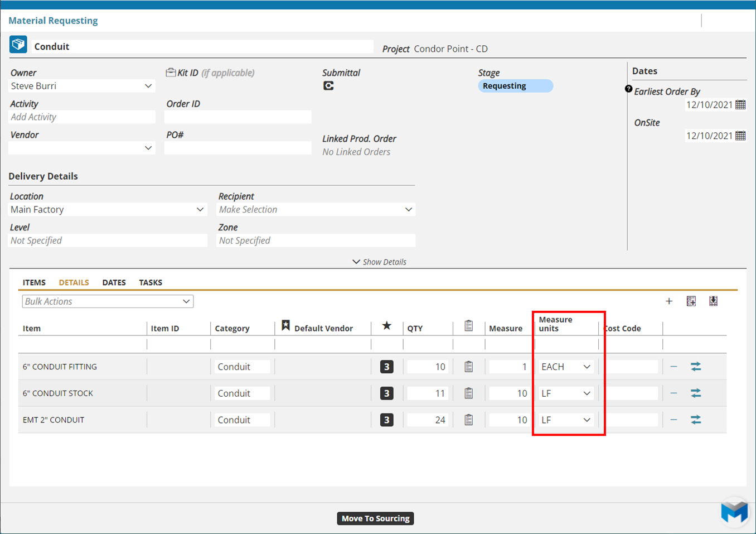
Task: Click the plus icon to add item
Action: (669, 301)
